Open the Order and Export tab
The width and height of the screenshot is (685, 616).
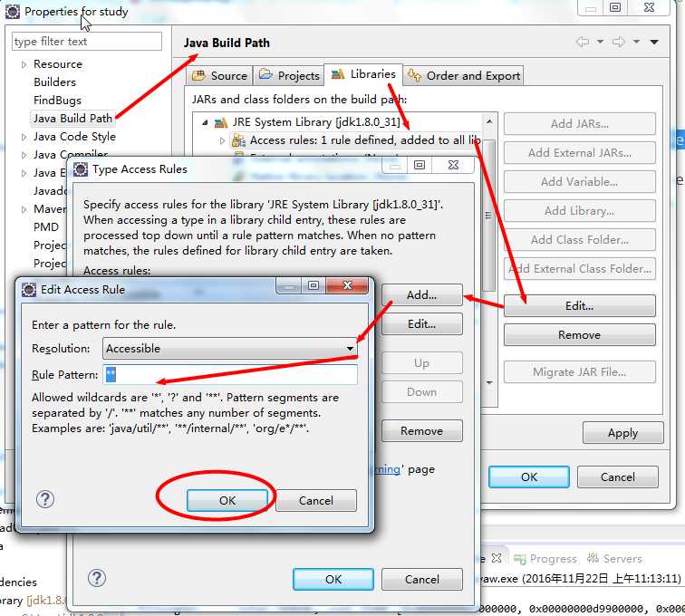point(464,75)
